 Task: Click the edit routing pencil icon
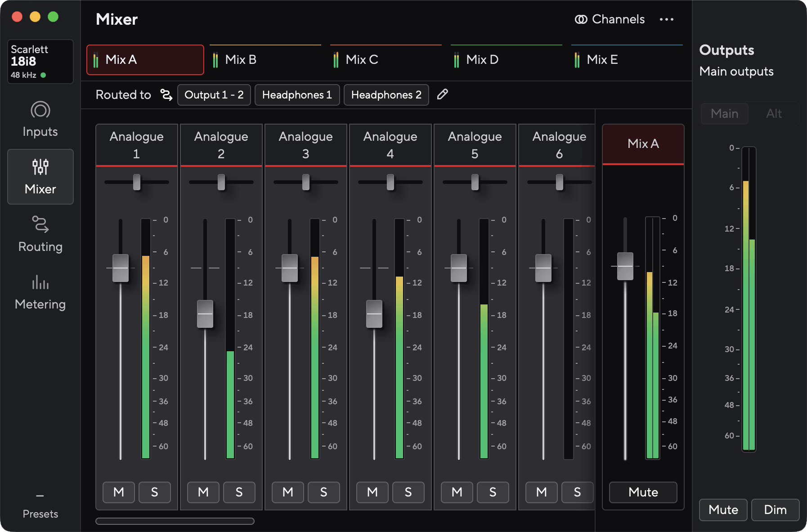(x=442, y=94)
